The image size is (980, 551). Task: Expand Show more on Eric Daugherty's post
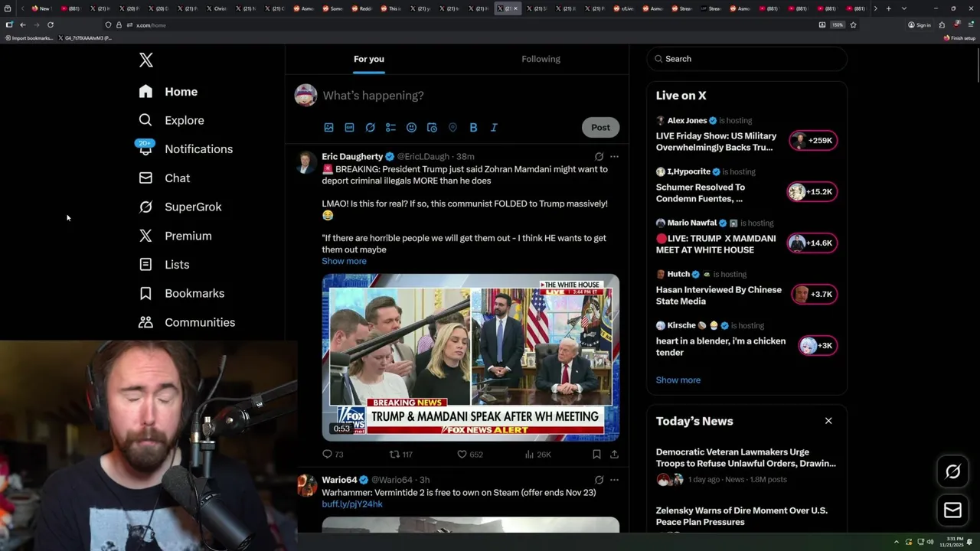point(344,261)
